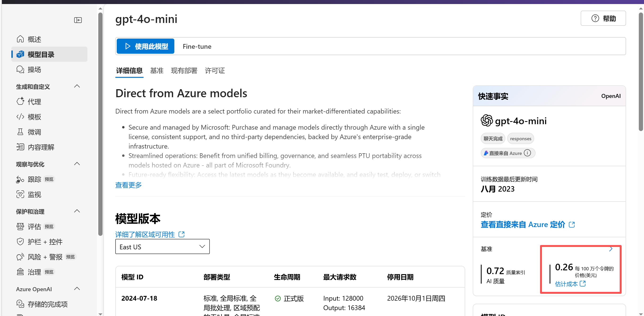The height and width of the screenshot is (316, 644).
Task: Collapse the 观察与优化 section
Action: (x=77, y=164)
